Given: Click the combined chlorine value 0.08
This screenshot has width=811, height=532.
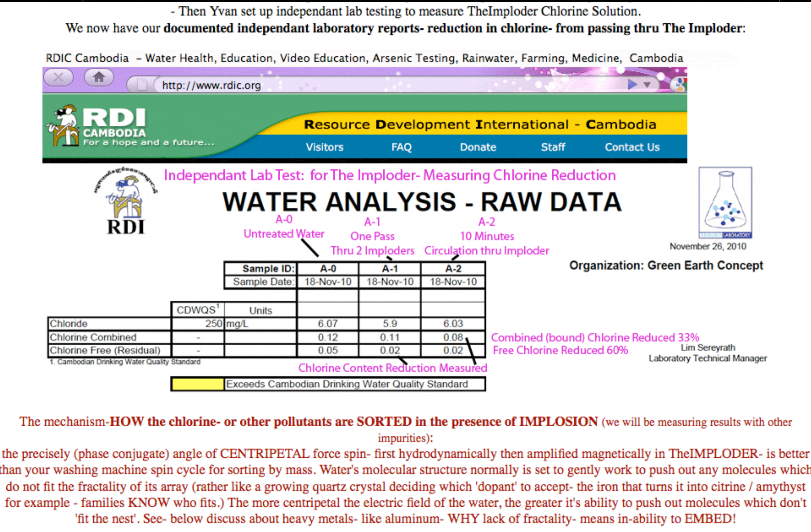Looking at the screenshot, I should pos(453,337).
